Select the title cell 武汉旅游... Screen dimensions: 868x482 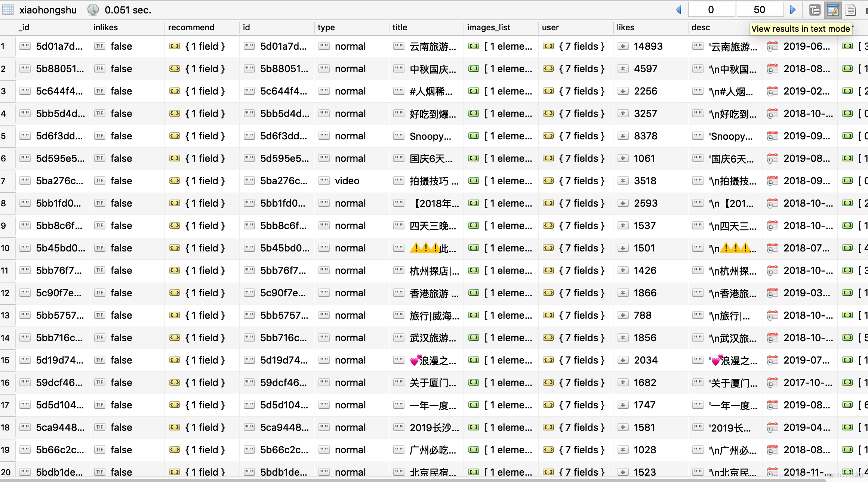(x=426, y=338)
